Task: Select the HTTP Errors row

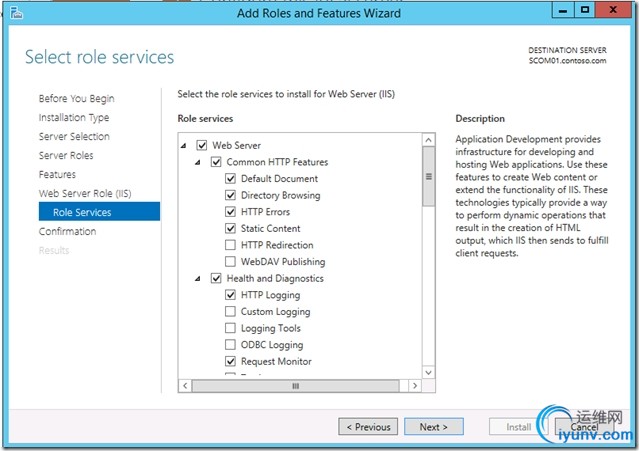Action: click(x=265, y=212)
